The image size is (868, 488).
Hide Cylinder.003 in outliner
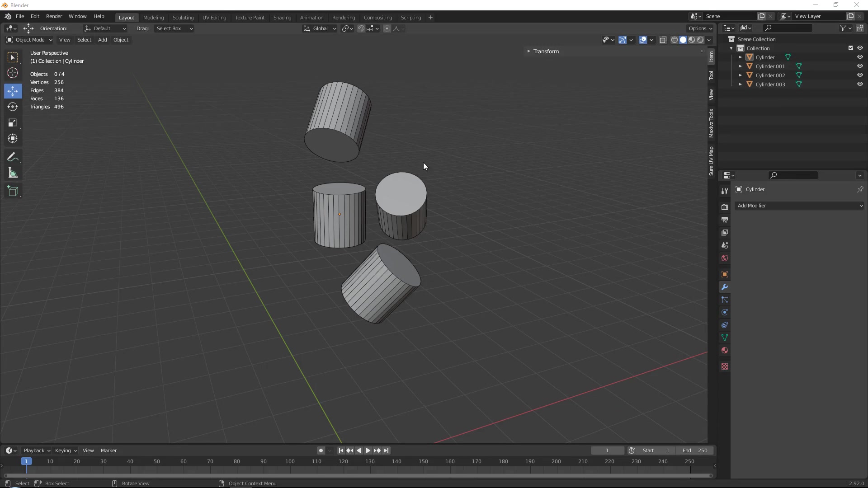click(x=860, y=84)
